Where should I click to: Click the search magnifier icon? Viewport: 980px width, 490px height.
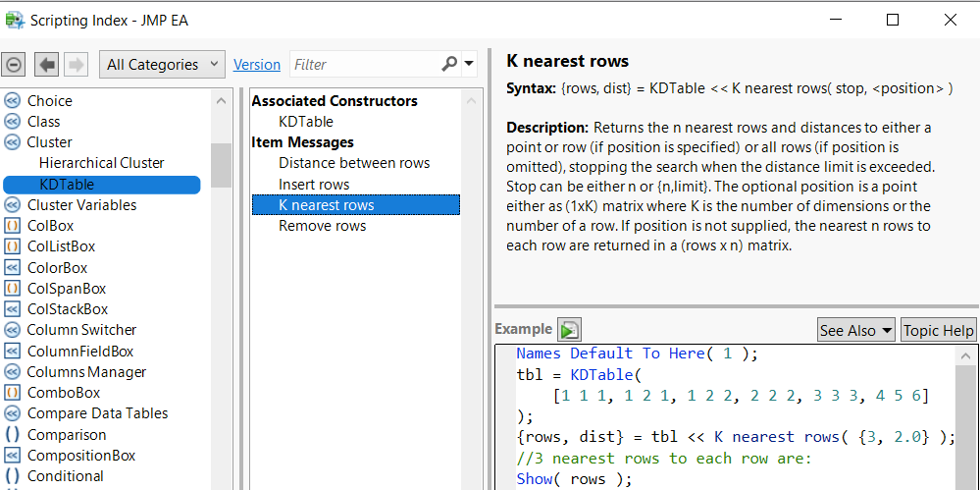coord(448,64)
